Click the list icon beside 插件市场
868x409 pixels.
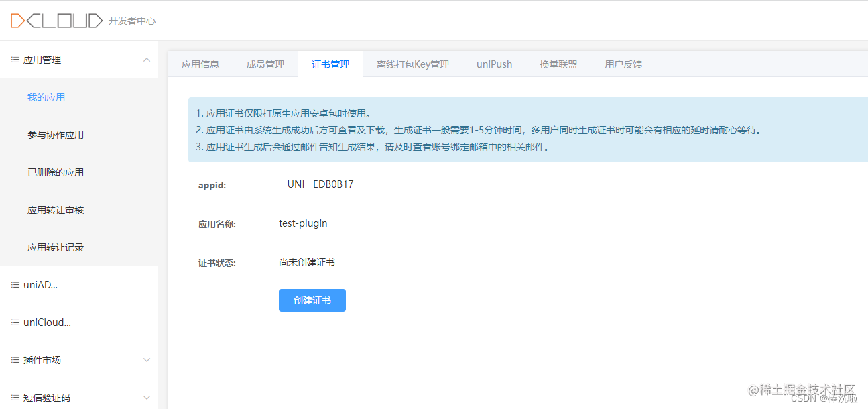click(14, 359)
